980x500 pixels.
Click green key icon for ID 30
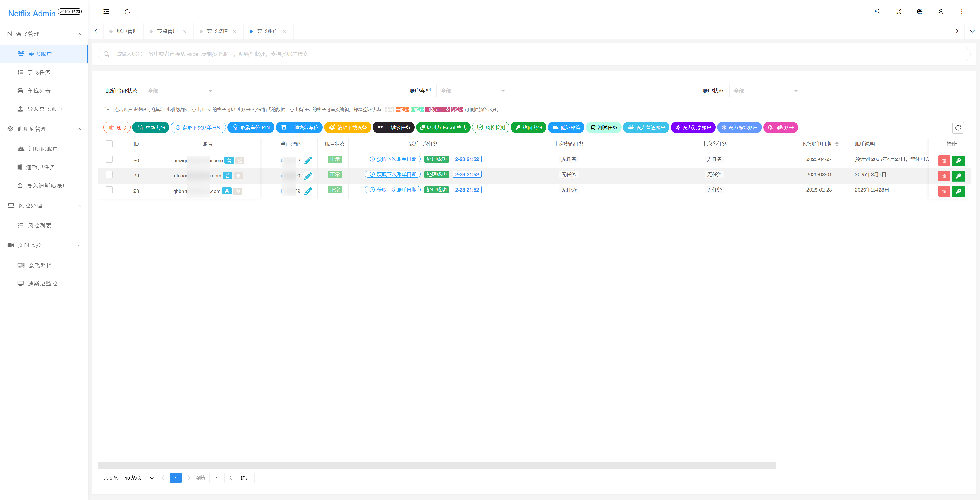coord(958,161)
